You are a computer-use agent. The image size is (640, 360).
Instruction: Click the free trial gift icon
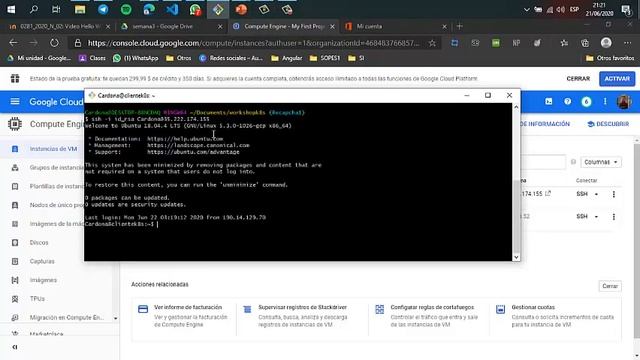pos(15,78)
